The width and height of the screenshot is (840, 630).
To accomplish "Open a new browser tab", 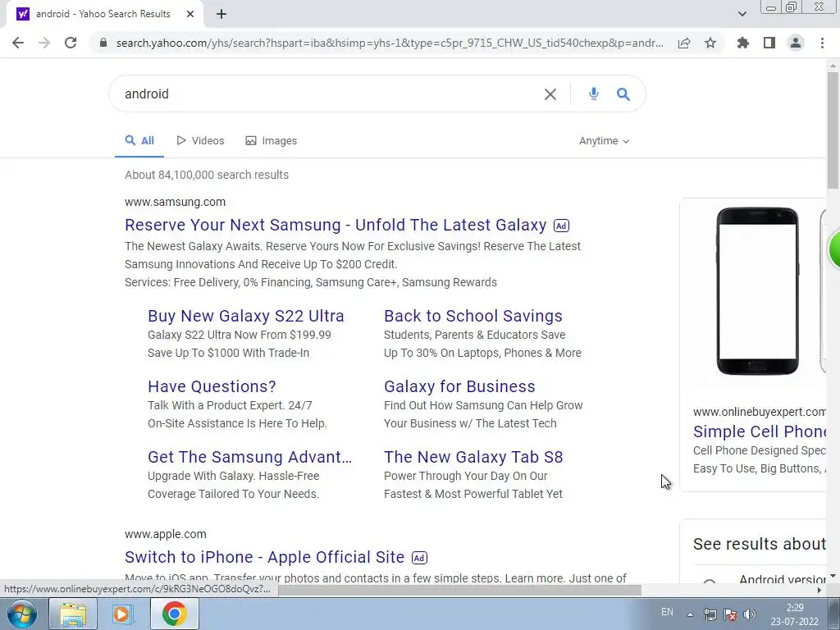I will pyautogui.click(x=221, y=14).
